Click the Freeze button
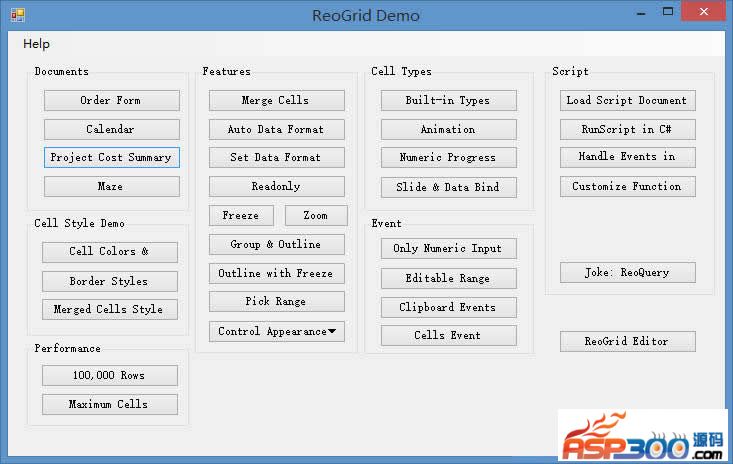The width and height of the screenshot is (733, 464). coord(241,215)
